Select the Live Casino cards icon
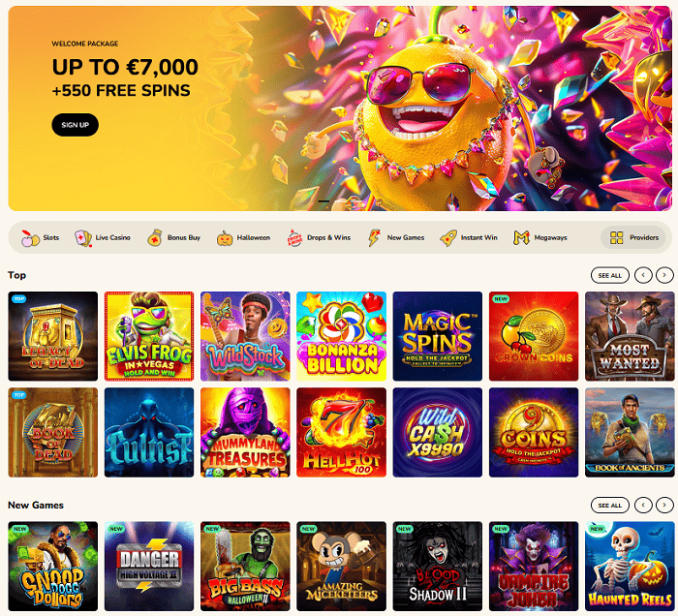The height and width of the screenshot is (616, 678). click(x=83, y=237)
